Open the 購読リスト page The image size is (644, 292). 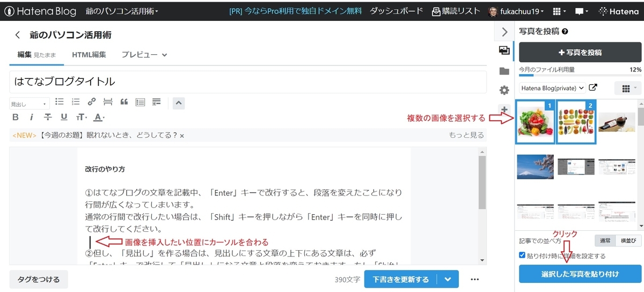click(x=456, y=11)
